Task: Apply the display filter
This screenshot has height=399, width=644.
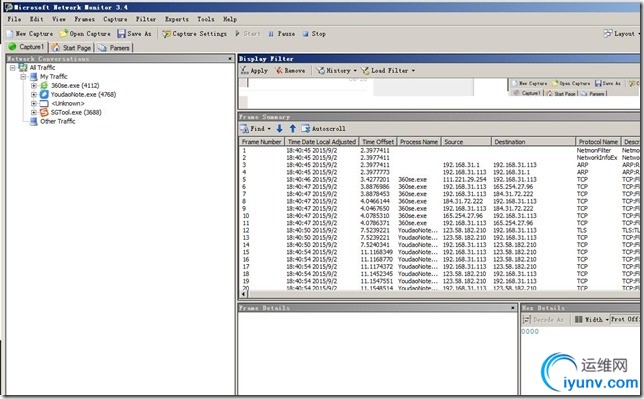Action: [254, 71]
